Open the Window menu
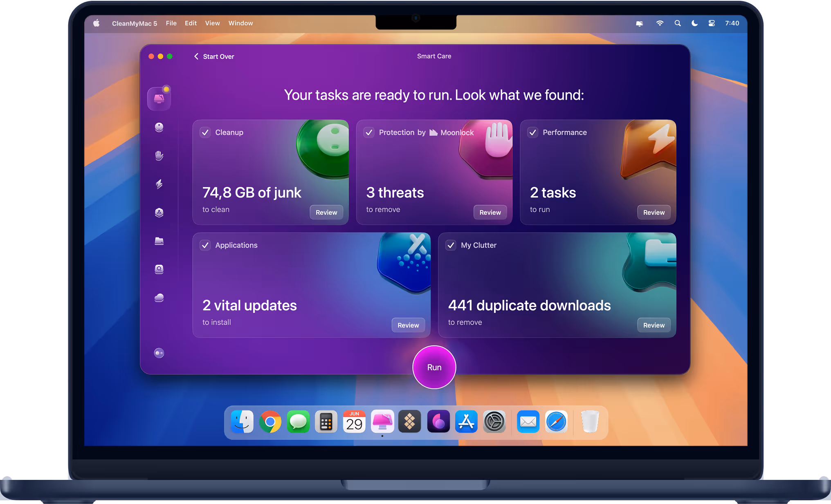The width and height of the screenshot is (831, 504). [x=240, y=23]
